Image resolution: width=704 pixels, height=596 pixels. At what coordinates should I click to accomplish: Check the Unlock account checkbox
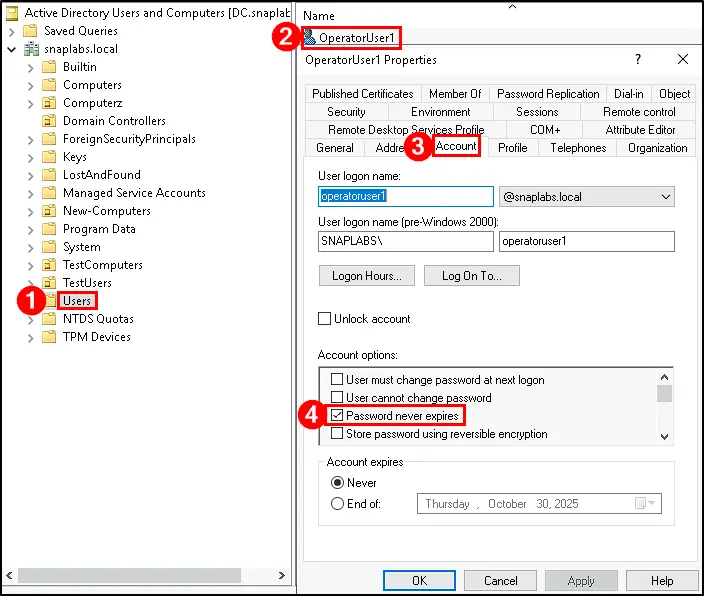pyautogui.click(x=324, y=319)
